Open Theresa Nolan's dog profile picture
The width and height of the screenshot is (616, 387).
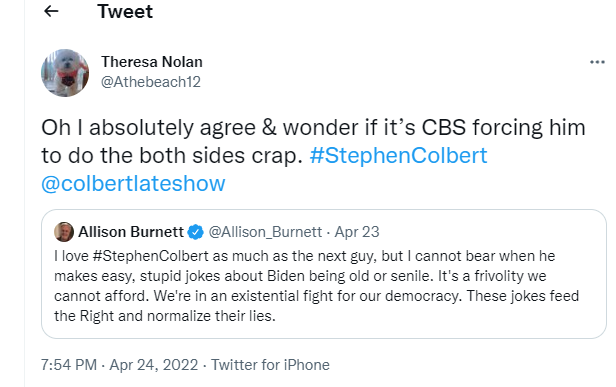(65, 73)
